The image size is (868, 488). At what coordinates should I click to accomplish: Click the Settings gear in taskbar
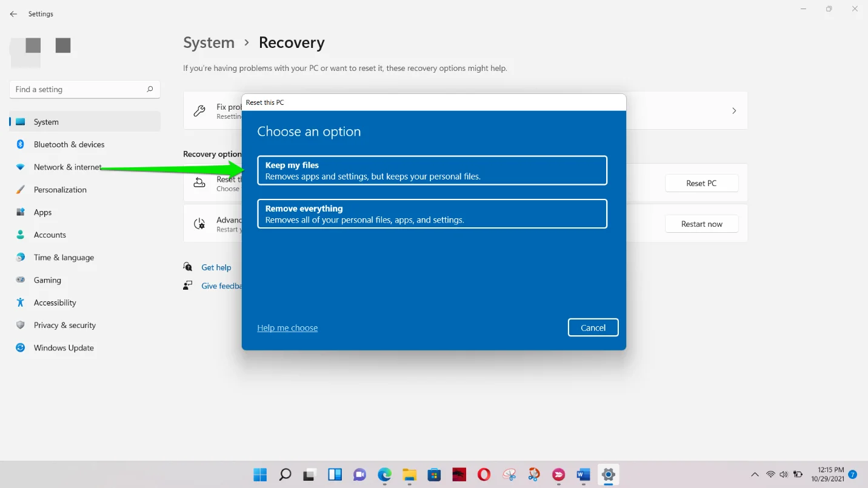(608, 474)
